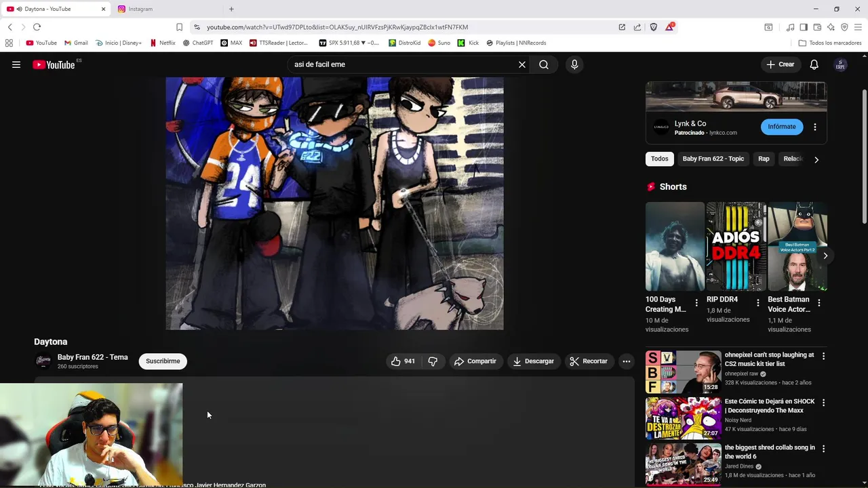Click the Suscribirme button

point(163,361)
